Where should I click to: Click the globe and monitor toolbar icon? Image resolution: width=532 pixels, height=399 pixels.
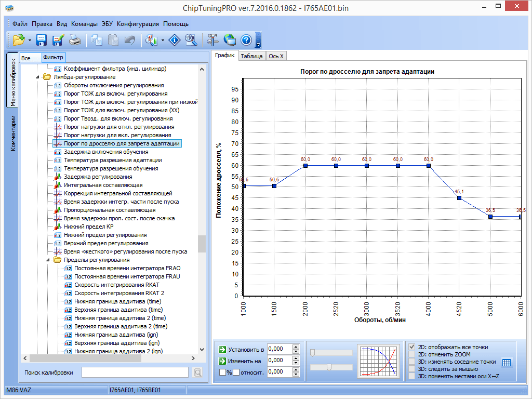230,40
